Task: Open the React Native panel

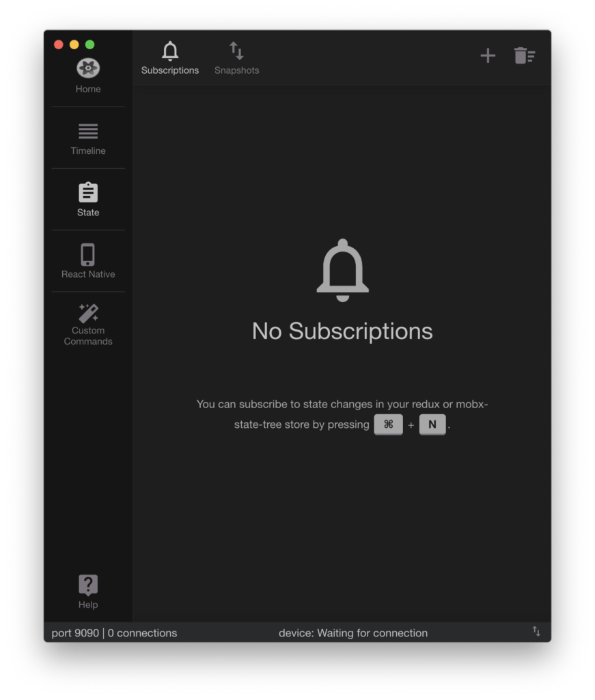Action: [x=88, y=261]
